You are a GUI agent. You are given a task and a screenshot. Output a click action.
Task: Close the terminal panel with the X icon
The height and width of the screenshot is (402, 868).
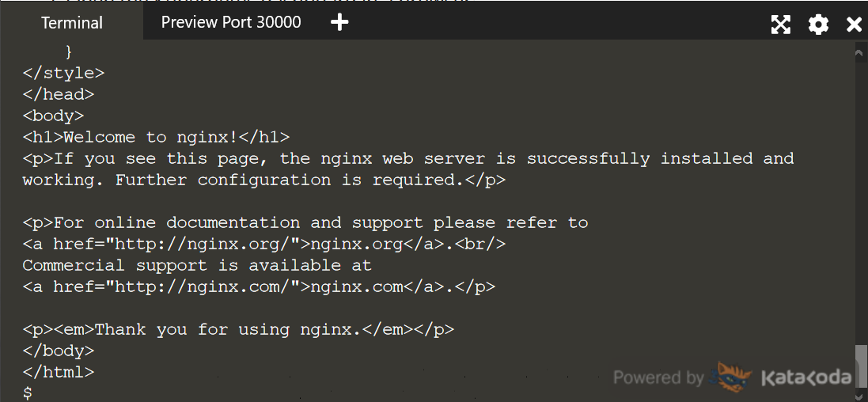pyautogui.click(x=855, y=25)
